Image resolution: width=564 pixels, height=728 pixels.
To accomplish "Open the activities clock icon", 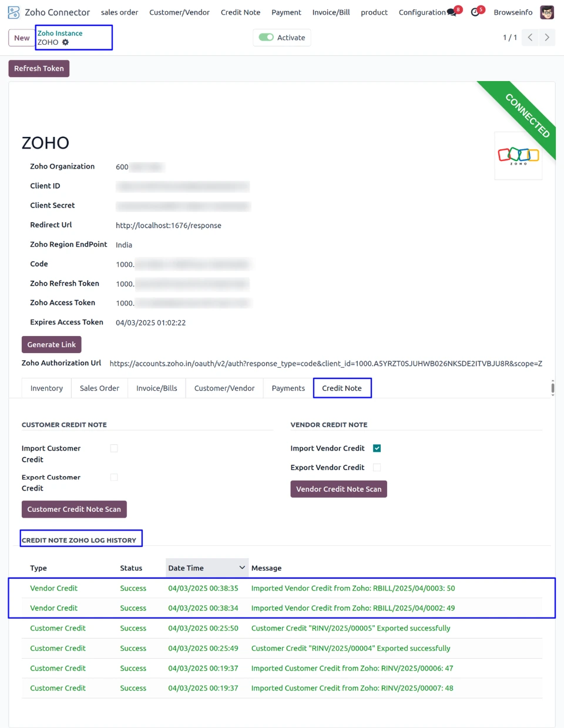I will click(x=475, y=12).
